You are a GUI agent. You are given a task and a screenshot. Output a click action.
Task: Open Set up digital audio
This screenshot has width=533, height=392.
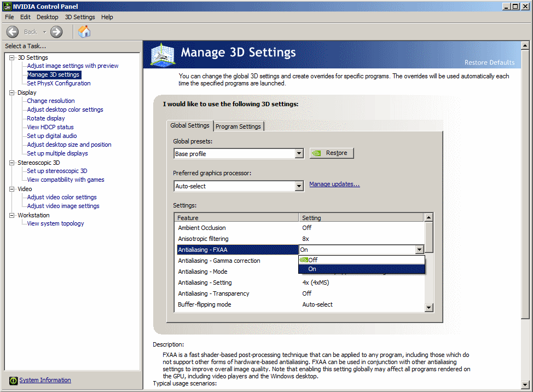click(x=52, y=136)
